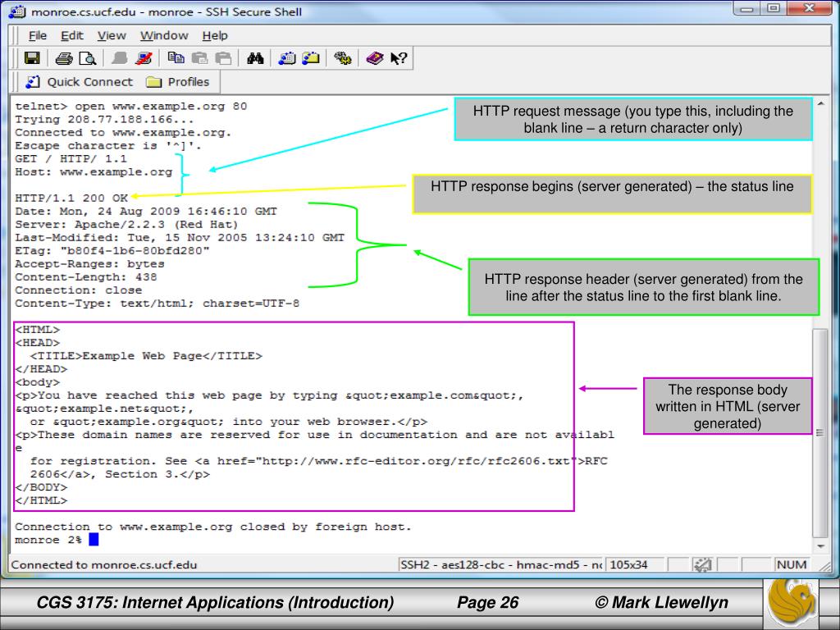
Task: Click the line 'Connected to www.example.org.'
Action: click(123, 132)
